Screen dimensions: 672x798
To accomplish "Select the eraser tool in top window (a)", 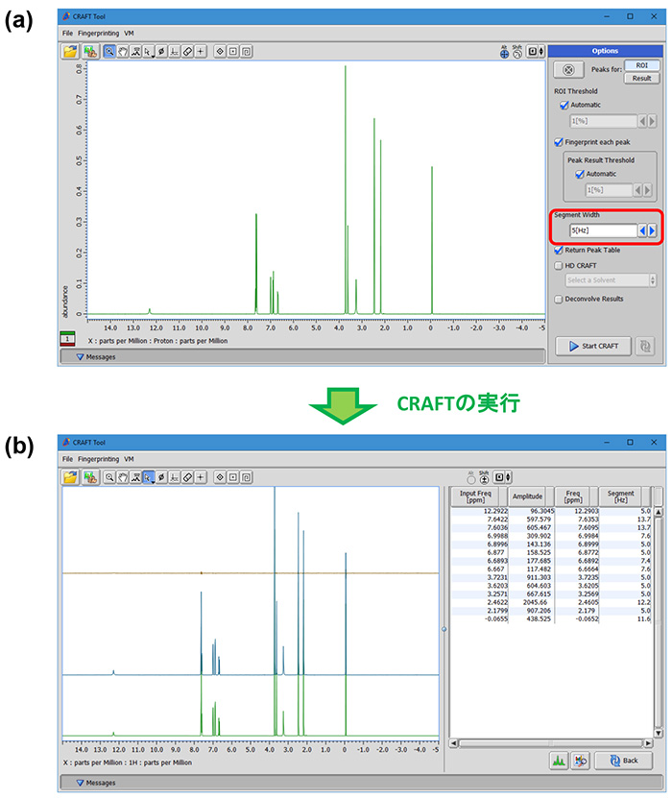I will [188, 52].
